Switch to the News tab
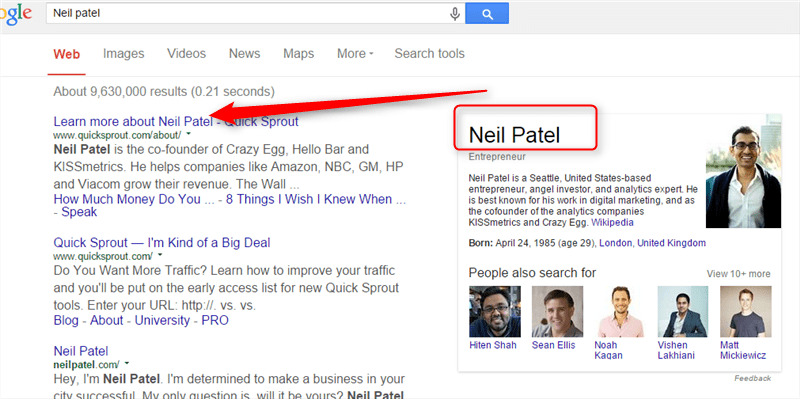 coord(244,54)
